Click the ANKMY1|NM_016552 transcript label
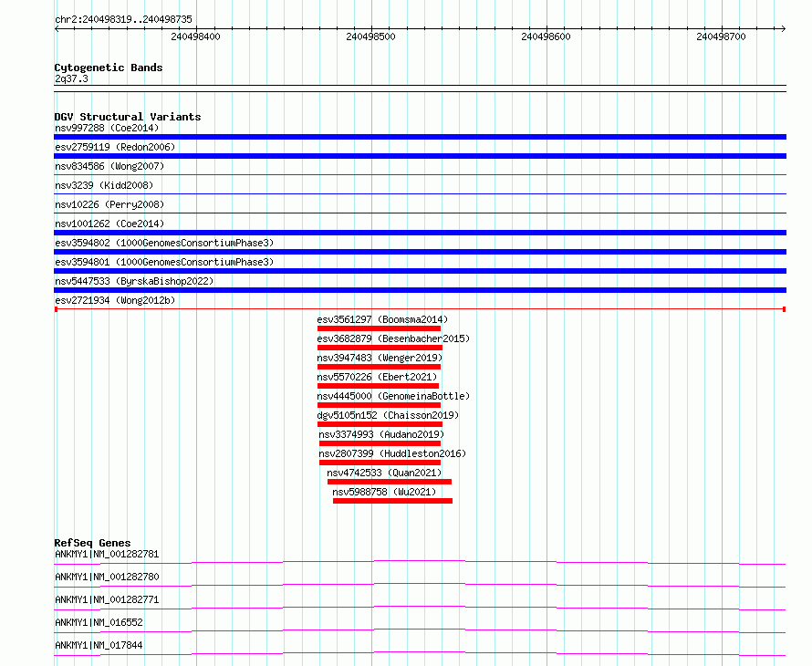This screenshot has height=666, width=812. (99, 622)
